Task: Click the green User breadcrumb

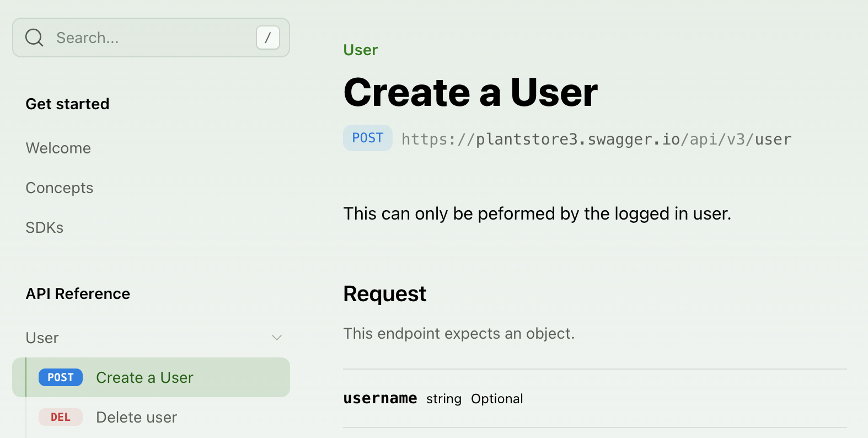Action: pos(361,50)
